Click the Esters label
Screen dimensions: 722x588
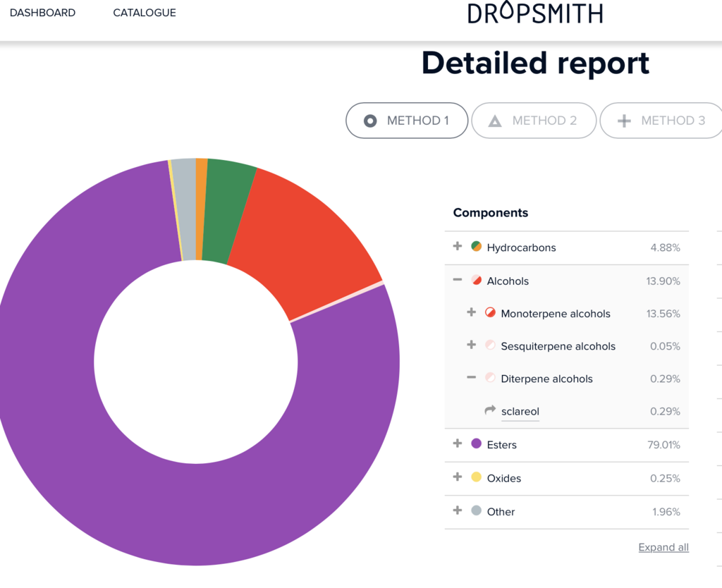tap(502, 445)
